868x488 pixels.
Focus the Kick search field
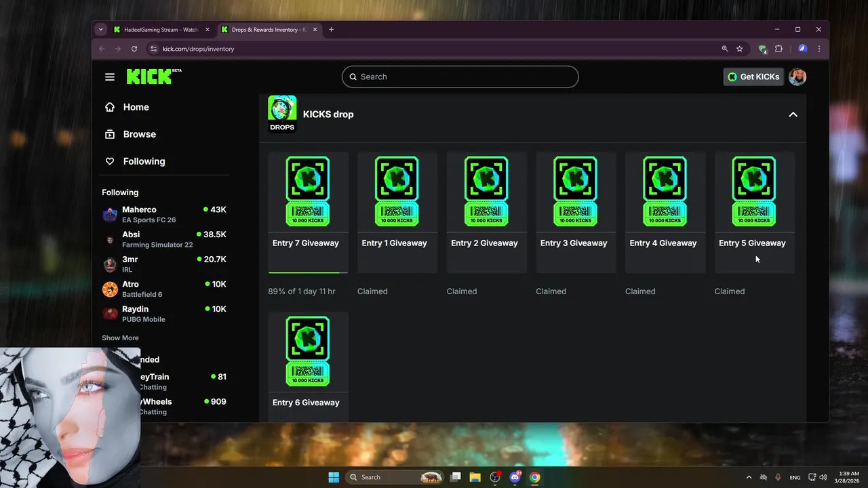coord(460,77)
